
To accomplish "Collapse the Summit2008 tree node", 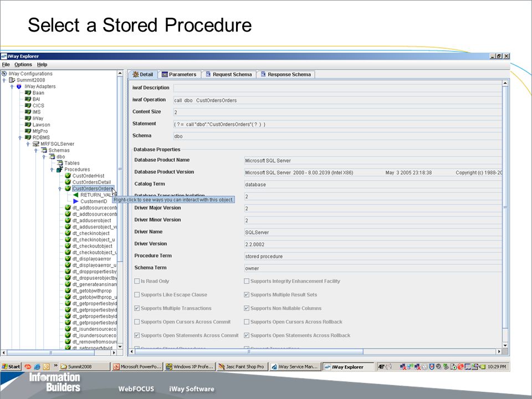I will coord(4,80).
